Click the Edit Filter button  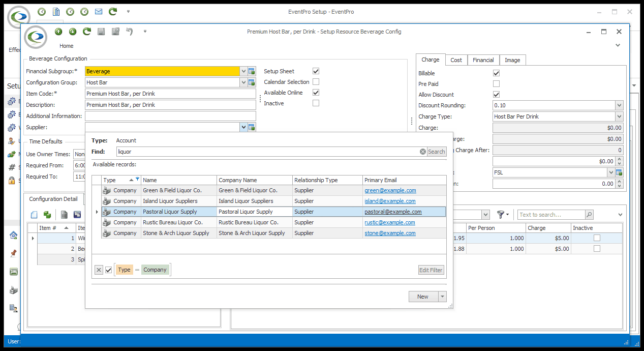[x=431, y=270]
